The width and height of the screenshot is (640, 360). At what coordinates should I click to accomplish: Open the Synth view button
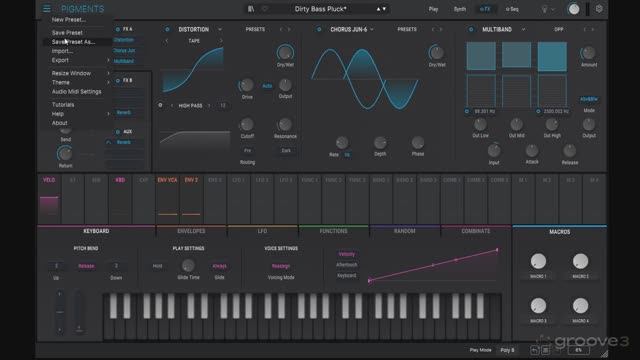tap(460, 9)
